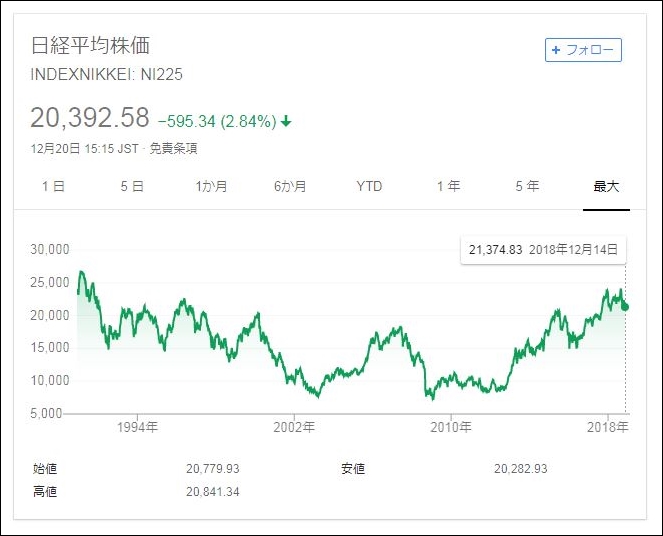This screenshot has height=536, width=663.
Task: Click the フォロー follow button
Action: pos(583,50)
